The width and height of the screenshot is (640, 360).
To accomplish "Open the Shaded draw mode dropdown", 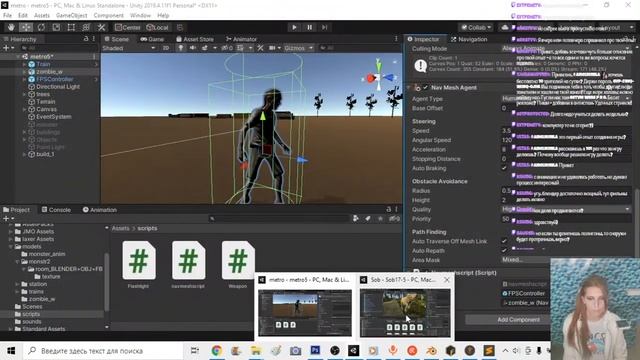I will pyautogui.click(x=129, y=48).
